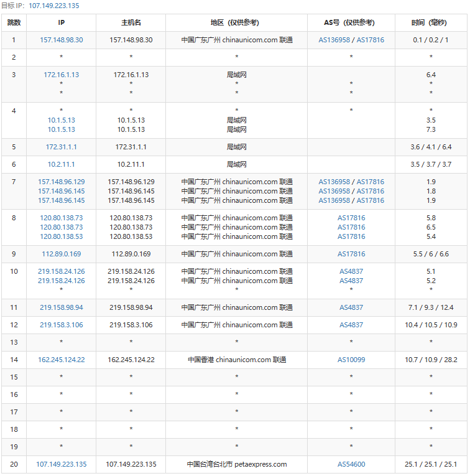The height and width of the screenshot is (476, 470).
Task: Select hostname text 172.31.1.1
Action: [x=131, y=147]
